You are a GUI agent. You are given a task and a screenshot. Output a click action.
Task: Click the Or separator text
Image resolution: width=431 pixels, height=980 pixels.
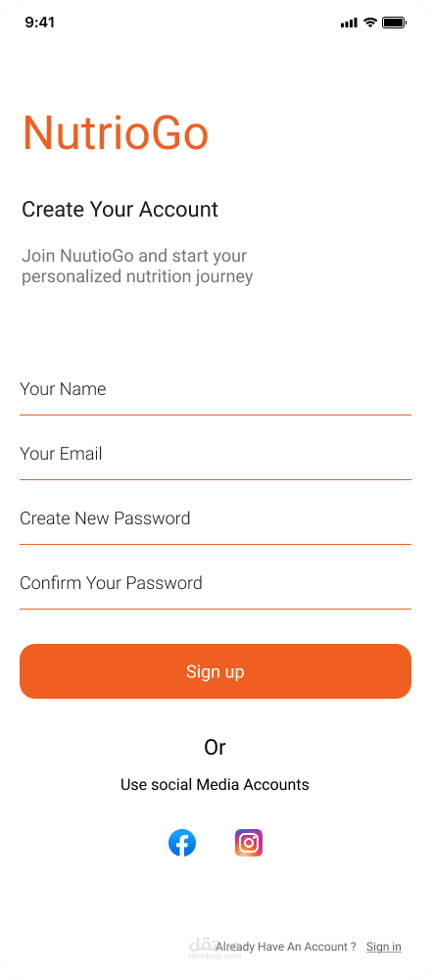[215, 747]
